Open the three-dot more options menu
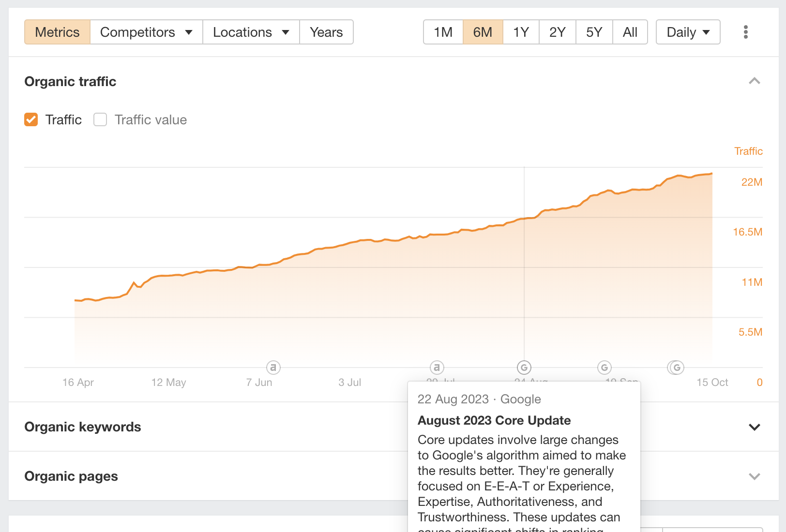The height and width of the screenshot is (532, 786). tap(746, 32)
